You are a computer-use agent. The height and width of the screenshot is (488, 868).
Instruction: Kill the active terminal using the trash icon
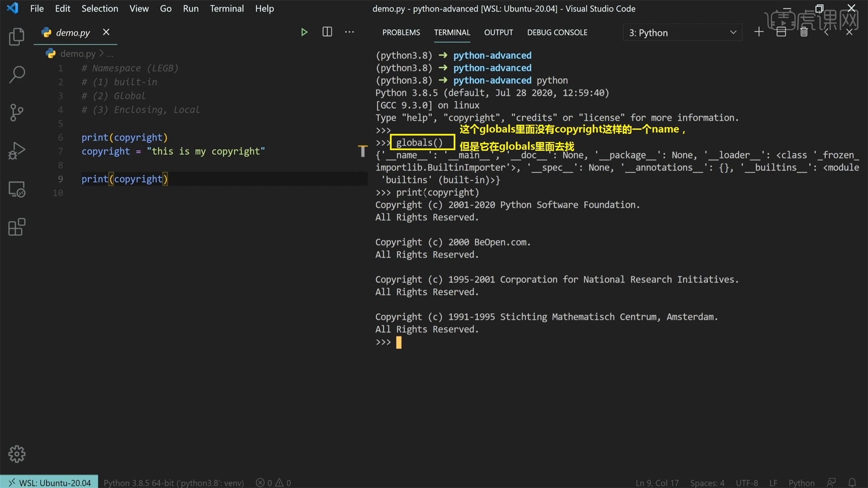click(804, 32)
